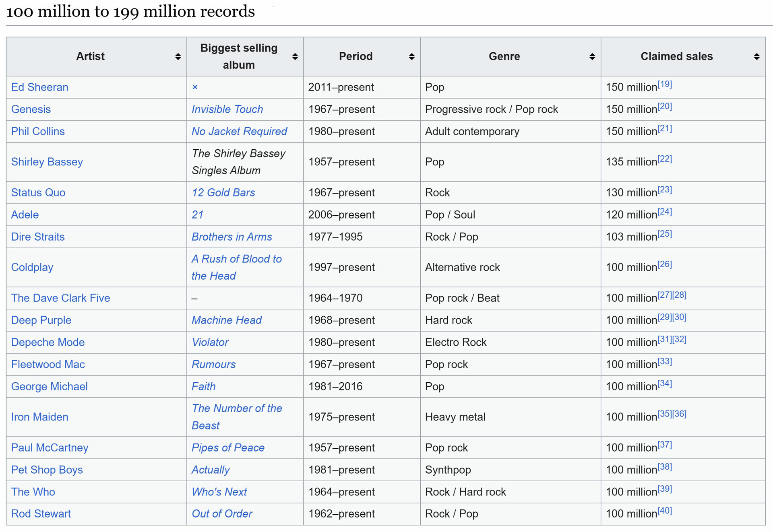Open the Fleetwood Mac artist link
Viewport: 773px width, 532px height.
48,365
